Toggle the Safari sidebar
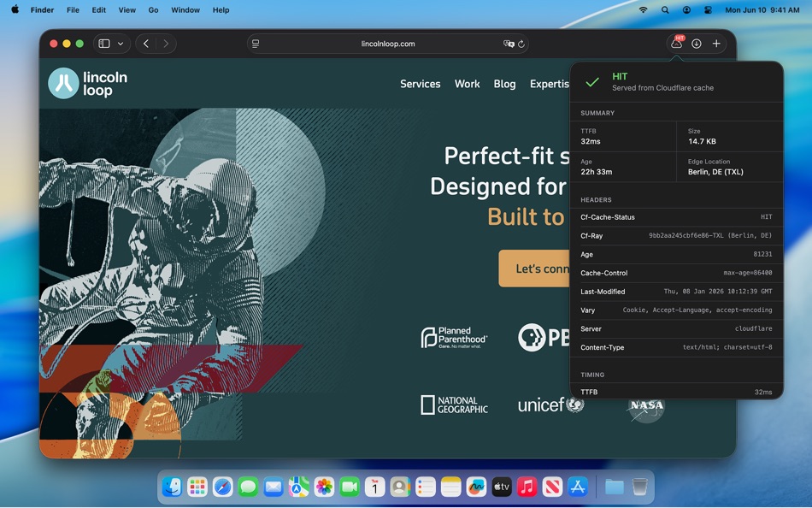This screenshot has height=508, width=812. (103, 44)
